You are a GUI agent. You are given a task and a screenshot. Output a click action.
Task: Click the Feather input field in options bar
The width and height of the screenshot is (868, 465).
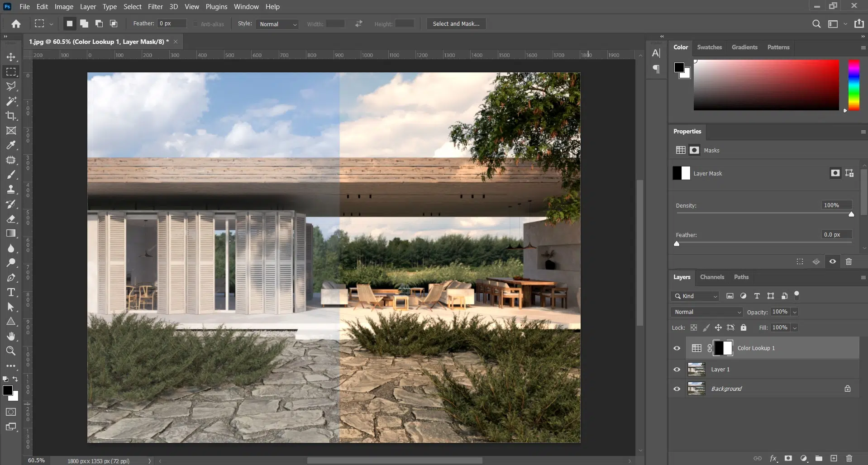[x=172, y=24]
